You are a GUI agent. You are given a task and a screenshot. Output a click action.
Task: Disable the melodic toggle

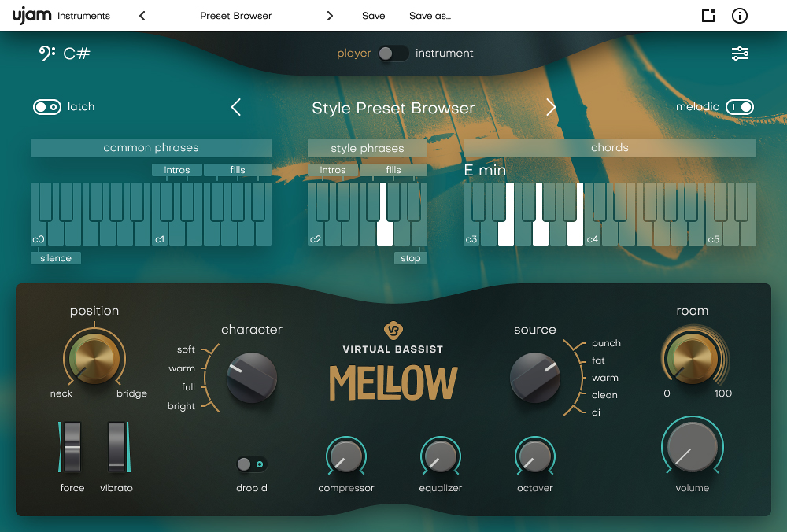coord(739,107)
